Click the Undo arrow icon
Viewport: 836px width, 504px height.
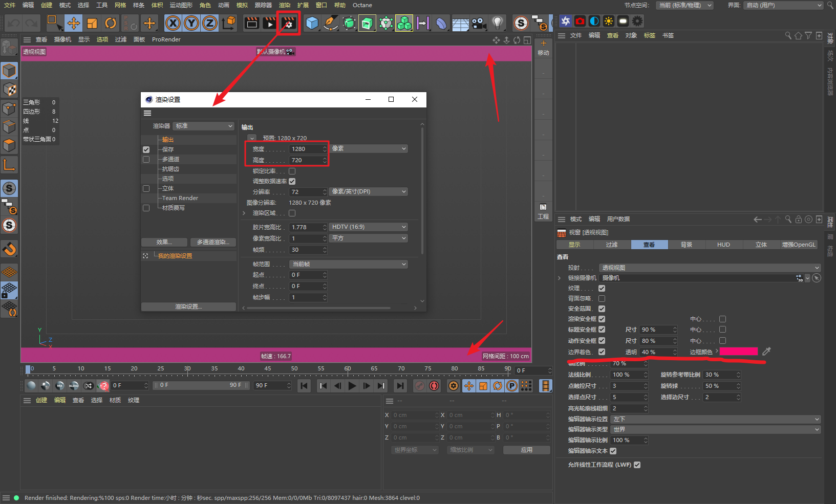(x=14, y=23)
